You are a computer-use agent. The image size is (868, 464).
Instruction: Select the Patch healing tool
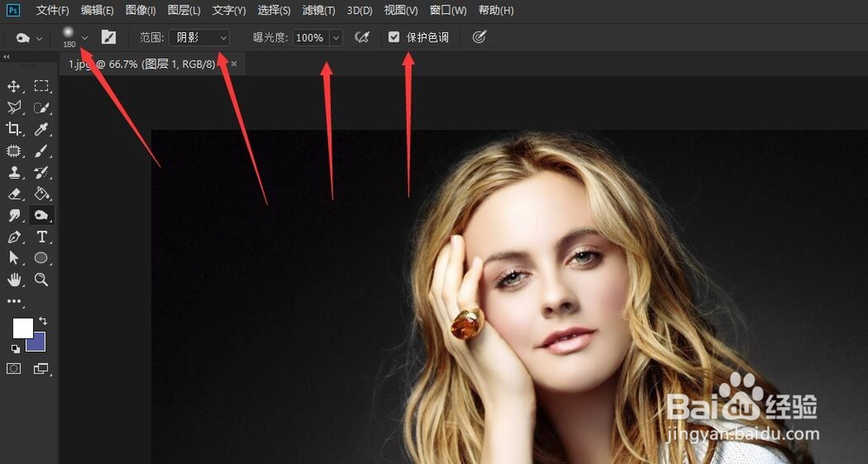point(14,151)
